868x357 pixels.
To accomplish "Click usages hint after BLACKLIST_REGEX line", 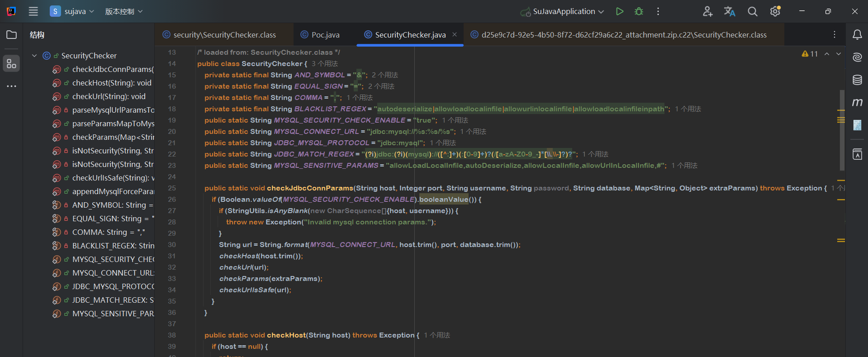I will [x=688, y=109].
